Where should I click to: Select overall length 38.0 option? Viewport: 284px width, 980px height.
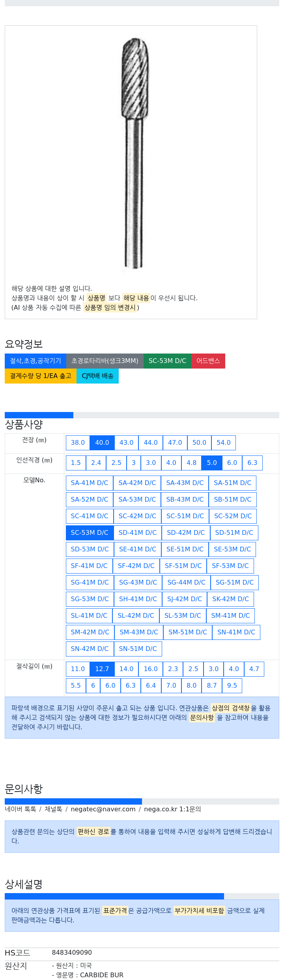[78, 442]
